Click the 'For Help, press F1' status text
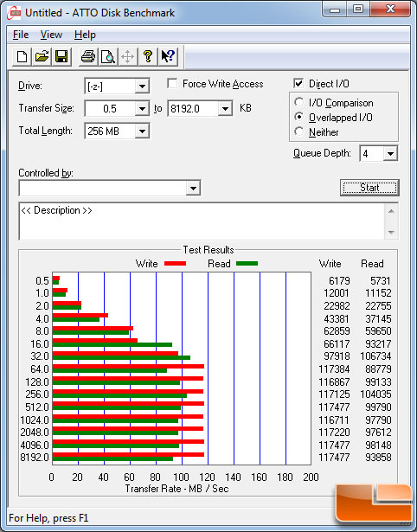This screenshot has height=532, width=417. click(x=48, y=518)
